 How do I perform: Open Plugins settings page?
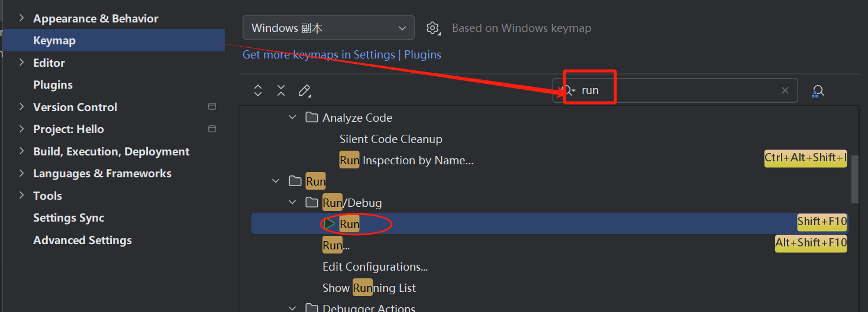pyautogui.click(x=53, y=84)
